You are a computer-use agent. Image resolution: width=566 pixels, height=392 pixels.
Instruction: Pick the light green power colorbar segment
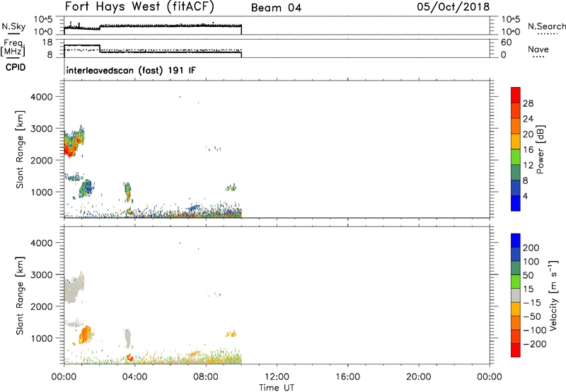[516, 157]
